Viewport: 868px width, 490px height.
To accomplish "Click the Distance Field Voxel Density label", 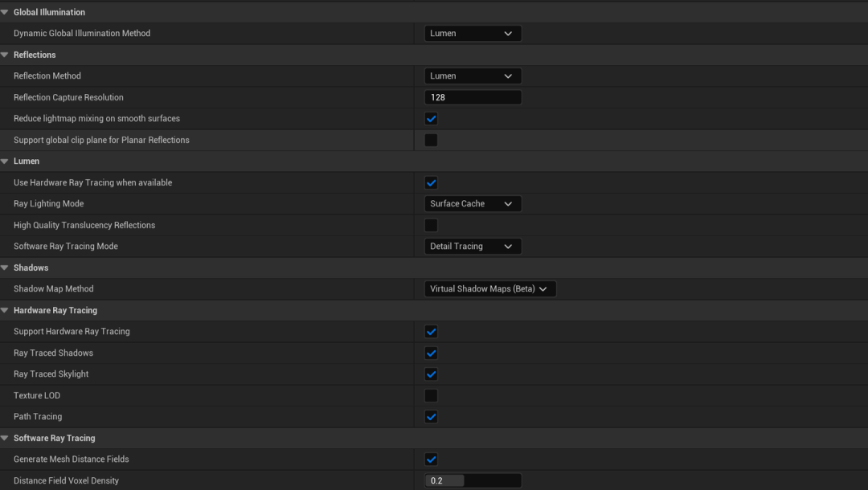I will coord(67,480).
